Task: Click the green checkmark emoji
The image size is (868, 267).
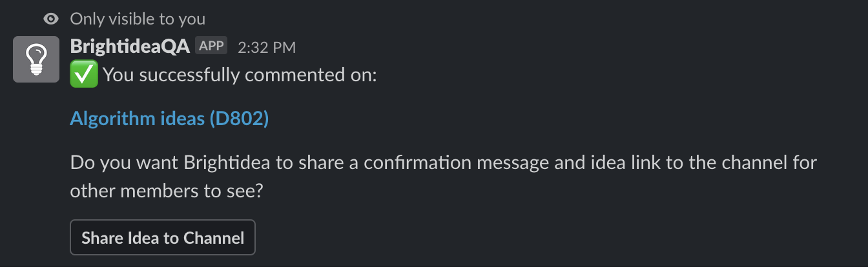Action: point(84,75)
